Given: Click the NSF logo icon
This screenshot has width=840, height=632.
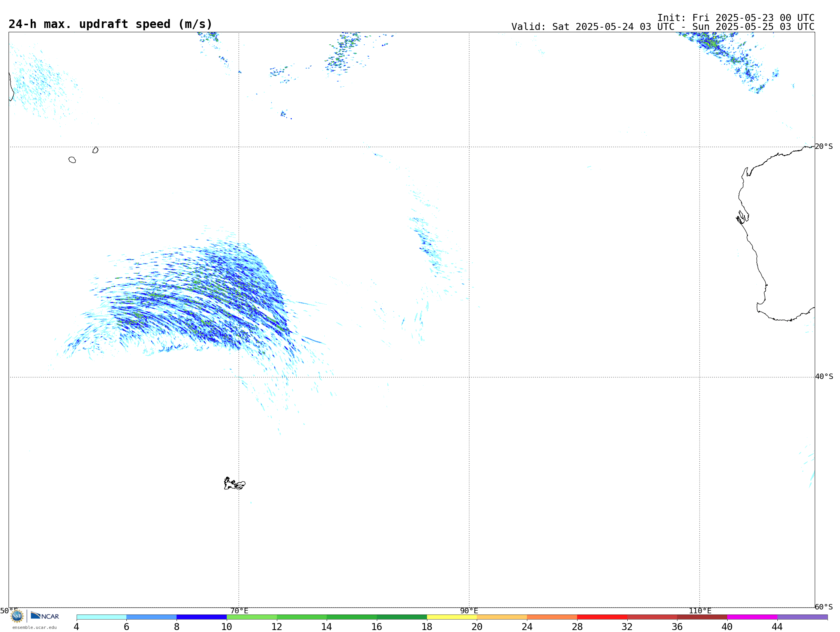Looking at the screenshot, I should [17, 616].
